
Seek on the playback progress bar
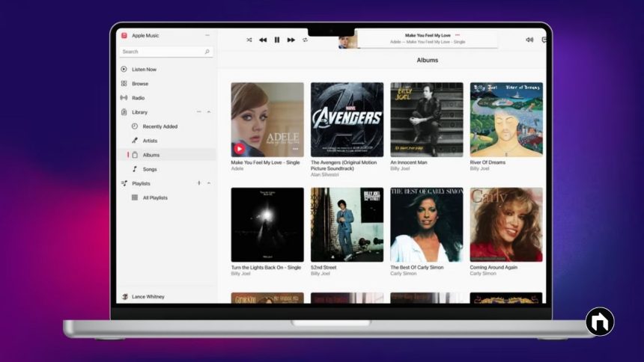427,49
